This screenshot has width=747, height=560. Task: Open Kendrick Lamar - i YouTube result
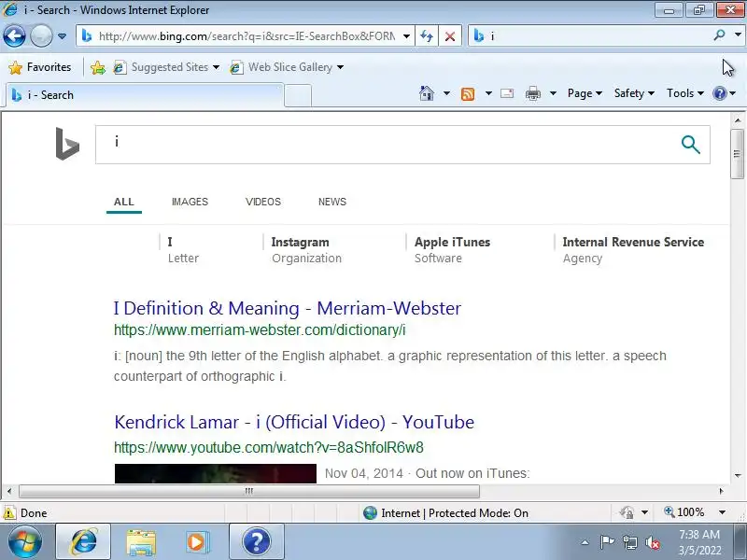pyautogui.click(x=294, y=422)
